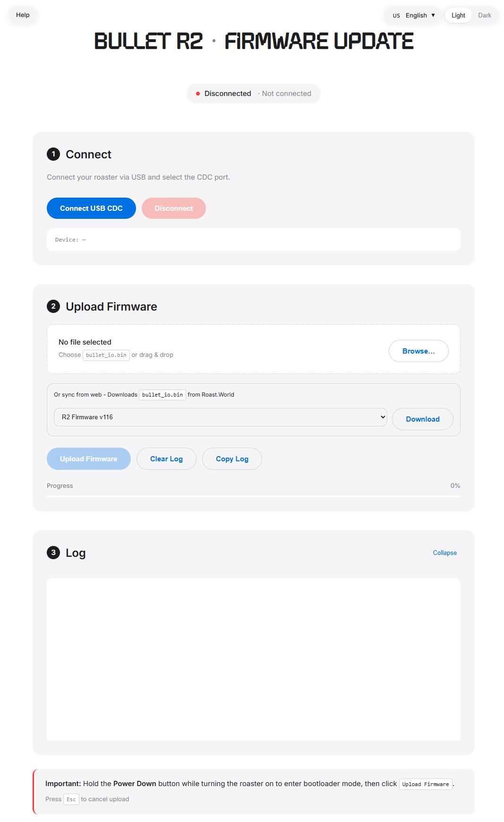Open the R2 Firmware v116 version selector
Image resolution: width=504 pixels, height=822 pixels.
point(220,417)
